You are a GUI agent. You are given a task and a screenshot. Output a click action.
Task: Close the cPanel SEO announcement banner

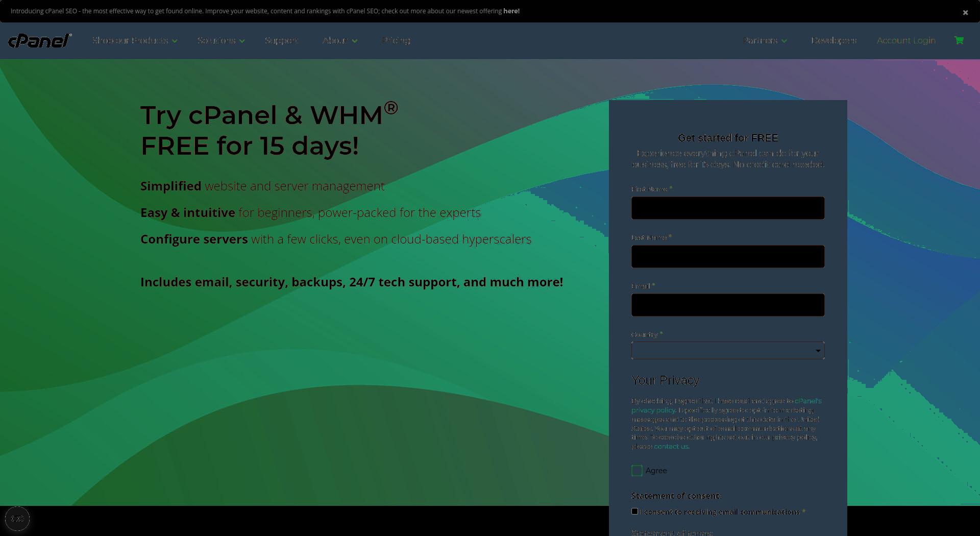pos(965,13)
